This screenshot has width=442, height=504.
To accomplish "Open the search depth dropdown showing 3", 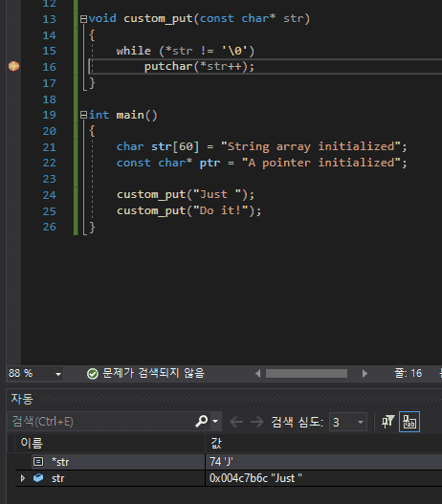I will click(x=361, y=422).
